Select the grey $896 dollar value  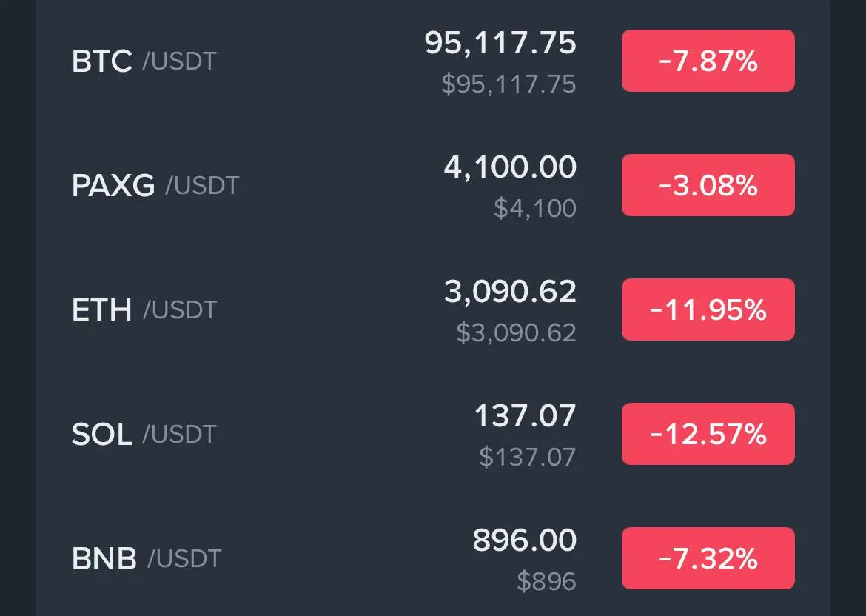pos(546,581)
